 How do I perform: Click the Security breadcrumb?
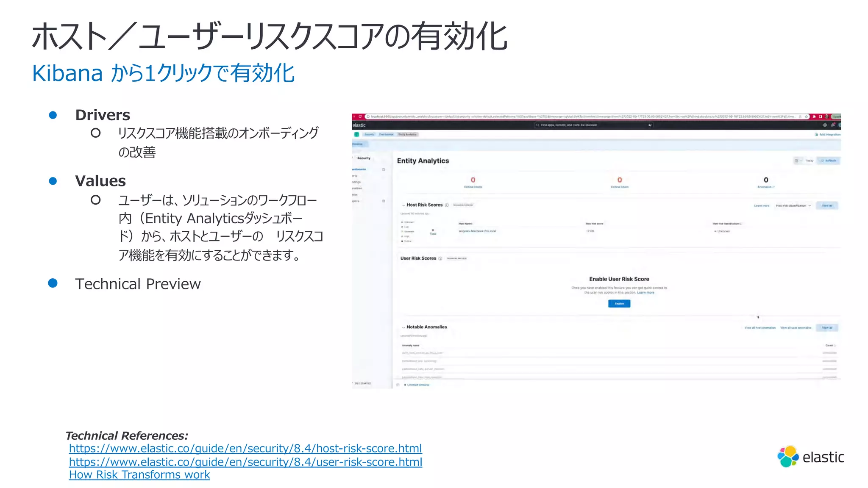pos(369,134)
